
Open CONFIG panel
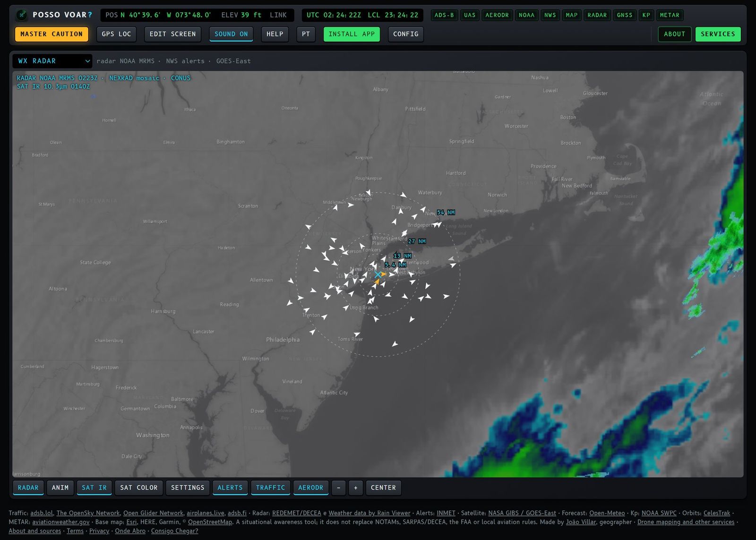pos(406,34)
